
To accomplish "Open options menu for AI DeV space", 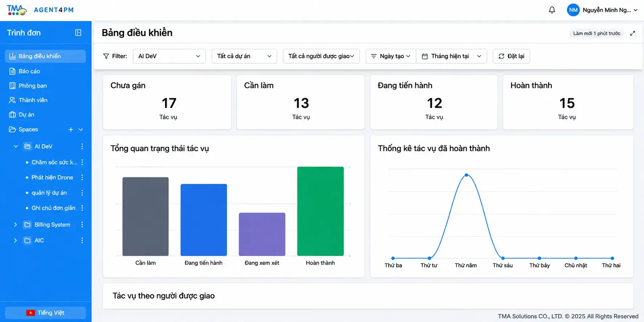I will click(82, 146).
